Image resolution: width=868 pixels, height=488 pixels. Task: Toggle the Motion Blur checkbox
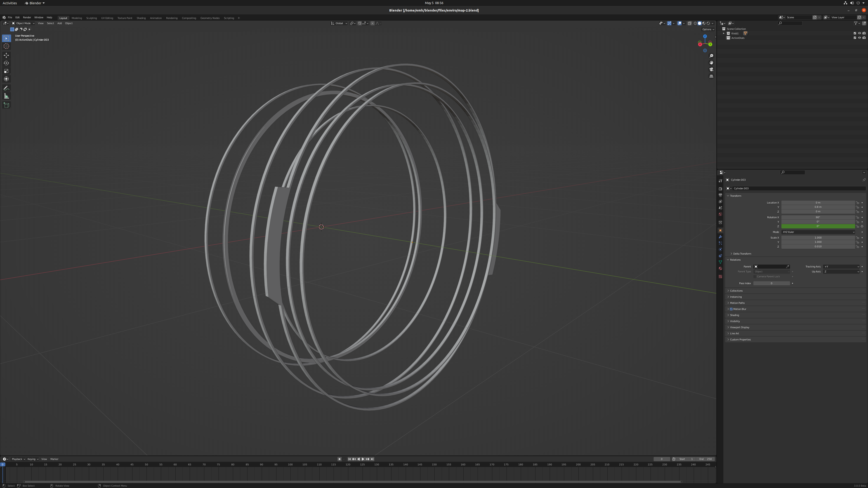(x=731, y=309)
